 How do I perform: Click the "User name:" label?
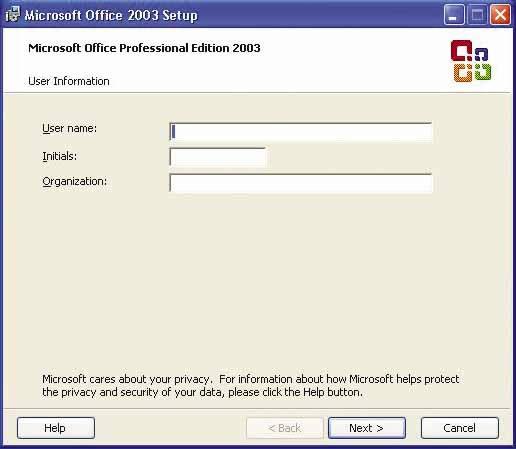tap(69, 128)
